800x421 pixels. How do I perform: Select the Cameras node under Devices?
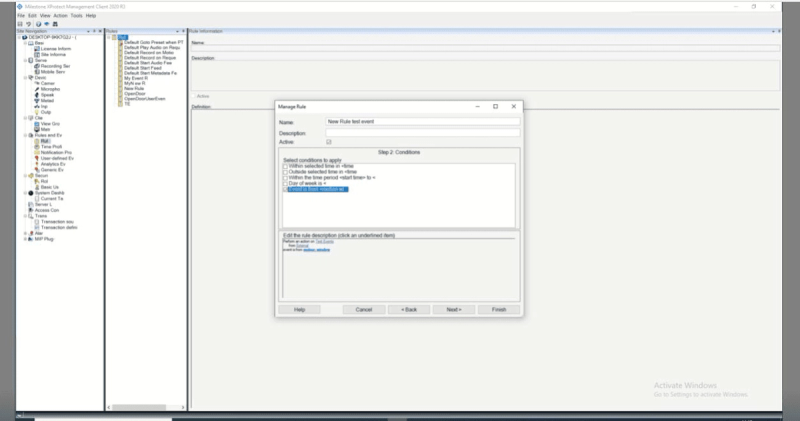coord(45,83)
